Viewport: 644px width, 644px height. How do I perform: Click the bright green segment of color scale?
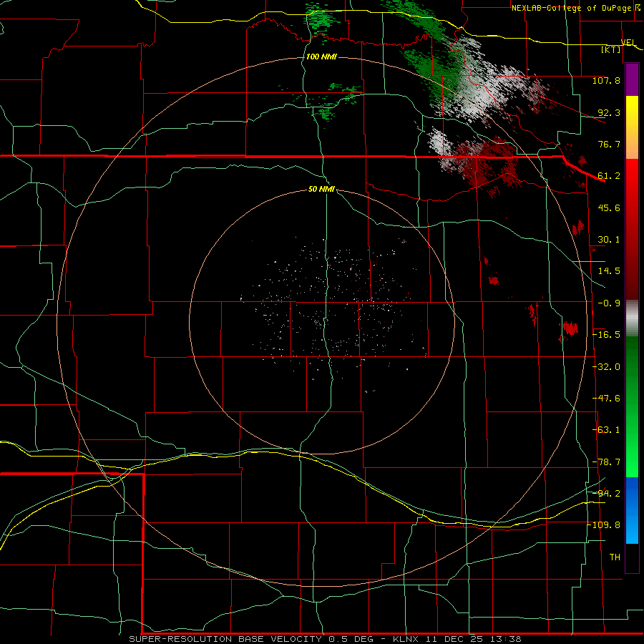(x=632, y=406)
